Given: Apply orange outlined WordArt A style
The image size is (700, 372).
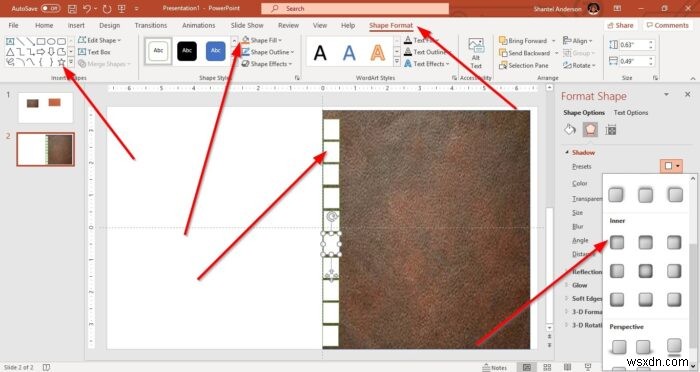Looking at the screenshot, I should click(x=377, y=52).
